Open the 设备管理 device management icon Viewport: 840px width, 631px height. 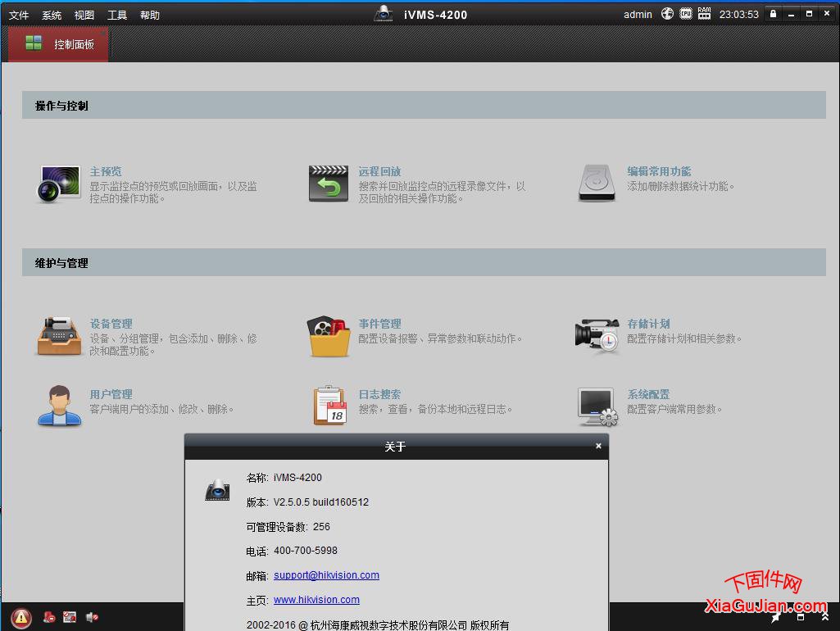(60, 336)
